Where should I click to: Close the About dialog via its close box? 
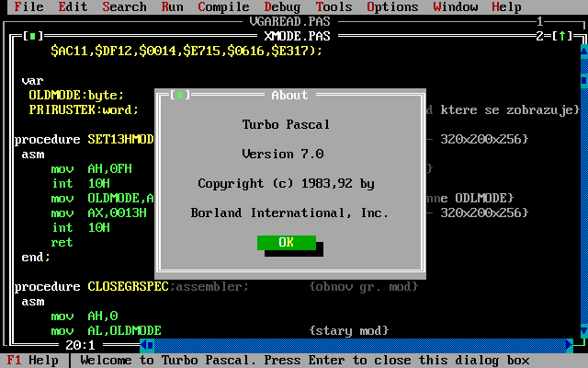(x=180, y=95)
